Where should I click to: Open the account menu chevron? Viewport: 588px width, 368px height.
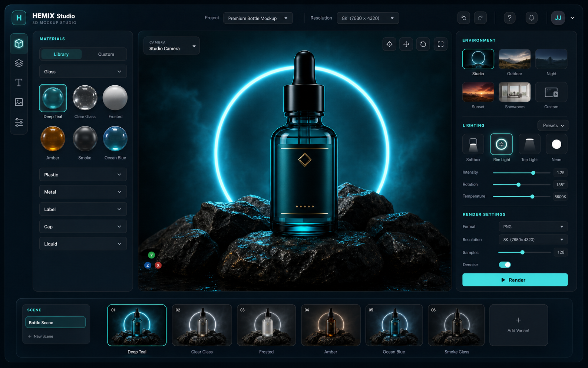[572, 18]
